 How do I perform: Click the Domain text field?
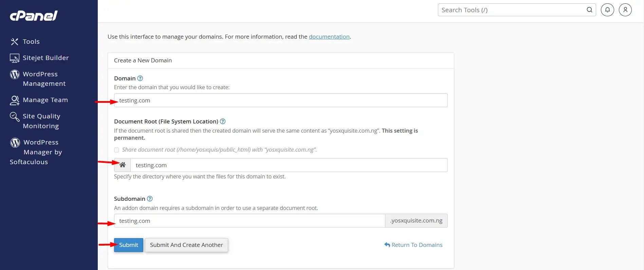coord(281,100)
